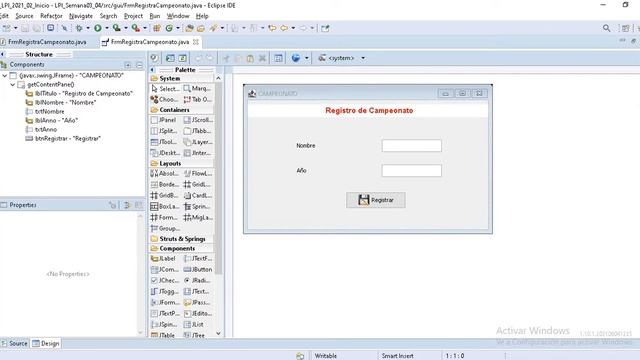The width and height of the screenshot is (640, 360).
Task: Click the Choose component palette tool
Action: [165, 100]
